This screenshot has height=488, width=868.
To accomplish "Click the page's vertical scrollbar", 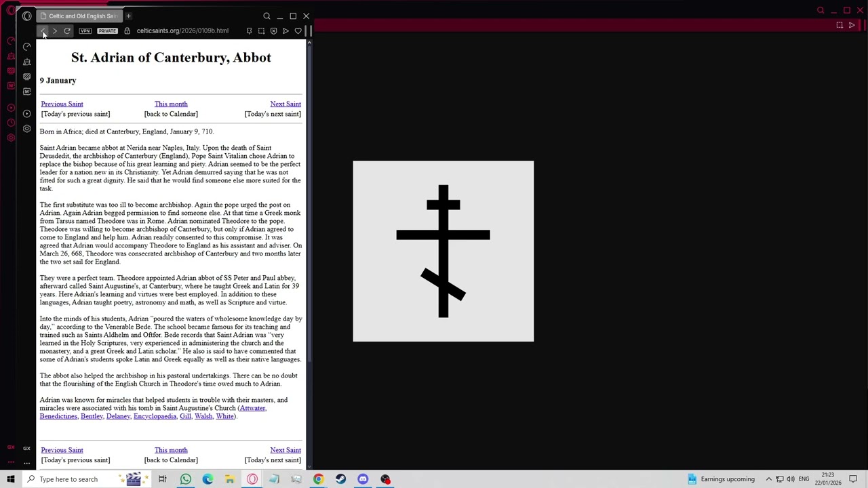I will [x=309, y=203].
